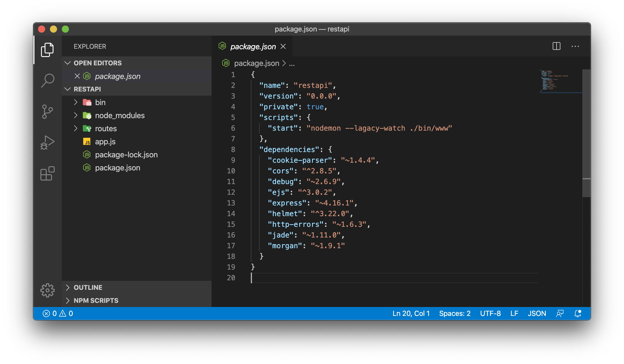Close package.json in Open Editors list
Viewport: 624px width, 364px height.
(x=77, y=76)
